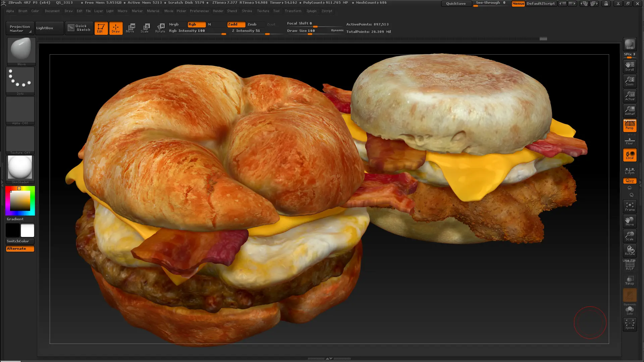
Task: Select the Draw mode button
Action: [x=116, y=28]
